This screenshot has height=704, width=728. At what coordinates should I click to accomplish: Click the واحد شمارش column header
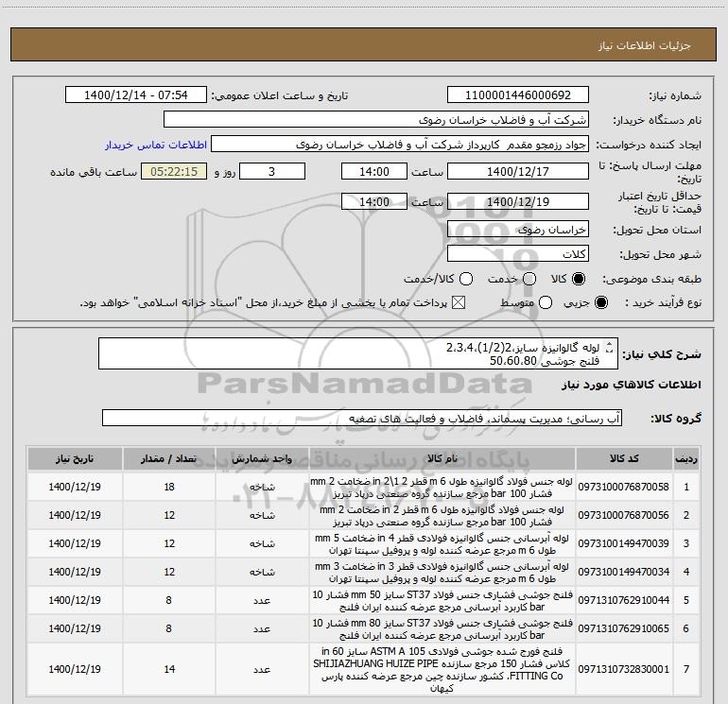pyautogui.click(x=262, y=458)
